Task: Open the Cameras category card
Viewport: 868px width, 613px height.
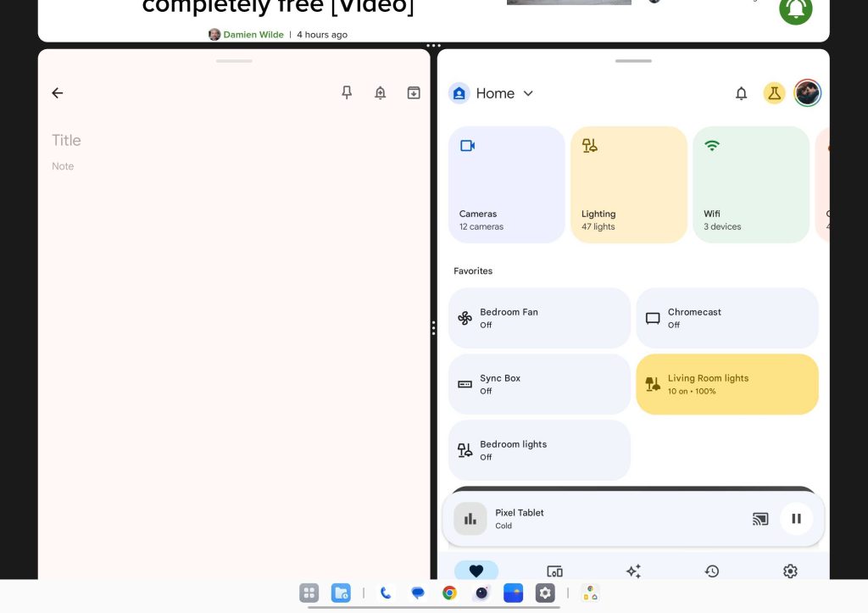Action: tap(506, 185)
